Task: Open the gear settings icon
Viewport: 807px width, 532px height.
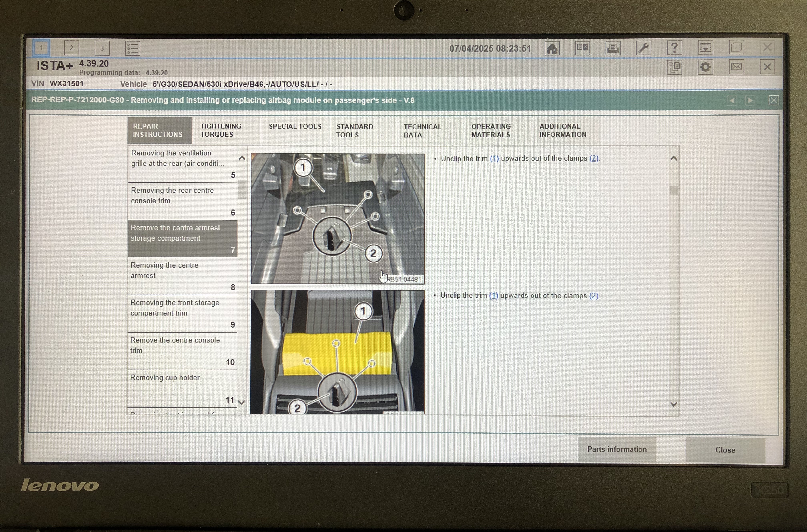Action: point(706,67)
